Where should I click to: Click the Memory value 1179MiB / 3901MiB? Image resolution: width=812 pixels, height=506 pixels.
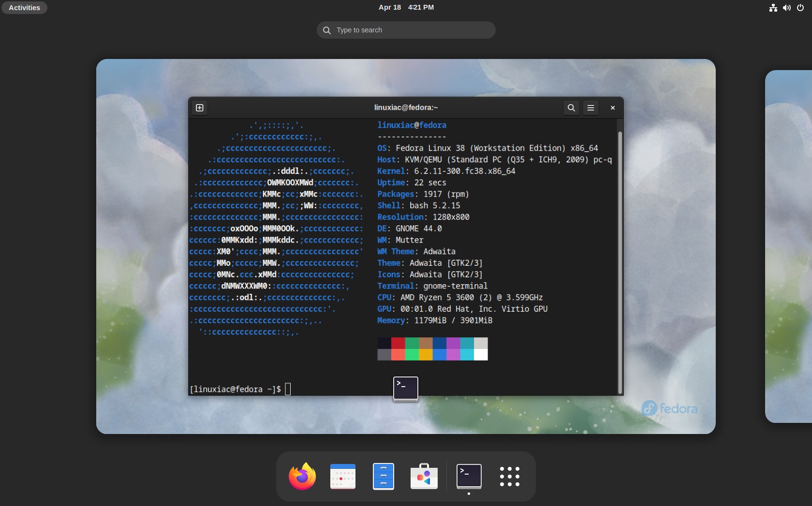tap(453, 320)
